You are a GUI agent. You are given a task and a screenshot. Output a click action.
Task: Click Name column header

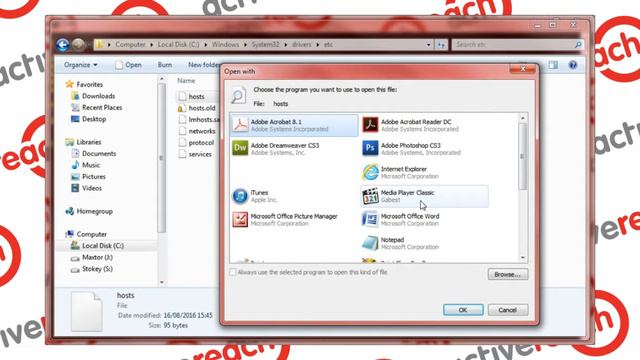pos(186,81)
